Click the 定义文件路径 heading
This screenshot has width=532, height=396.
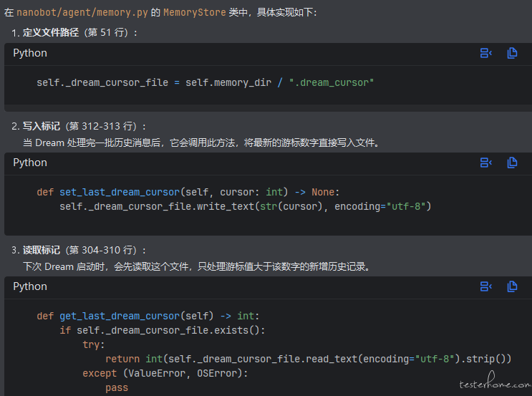tap(50, 33)
